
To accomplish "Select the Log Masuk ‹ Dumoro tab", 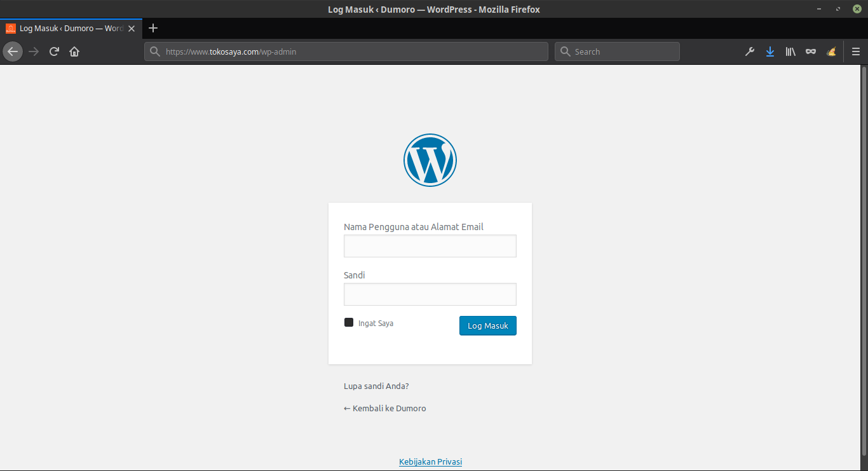I will (x=71, y=29).
